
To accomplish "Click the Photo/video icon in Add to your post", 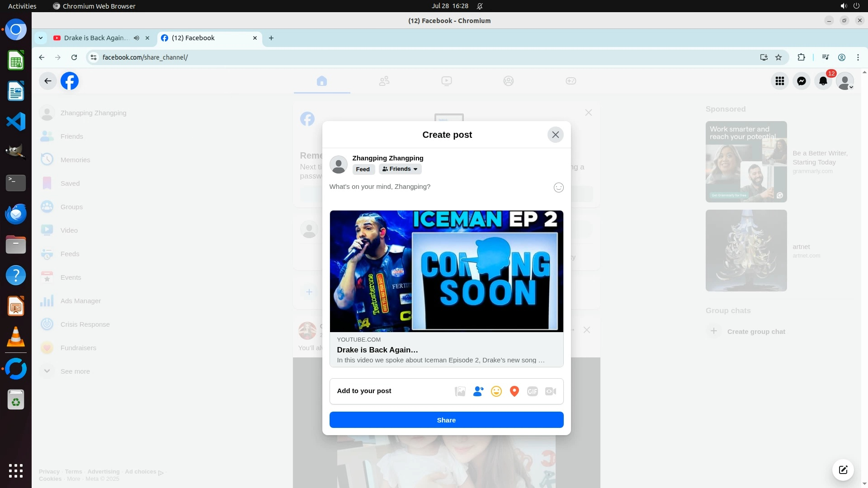I will point(460,391).
